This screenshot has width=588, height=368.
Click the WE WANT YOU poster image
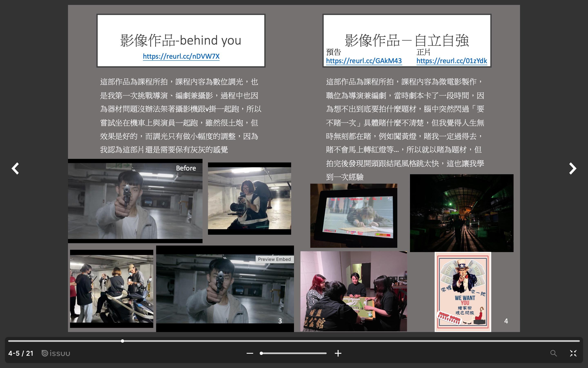(x=463, y=292)
